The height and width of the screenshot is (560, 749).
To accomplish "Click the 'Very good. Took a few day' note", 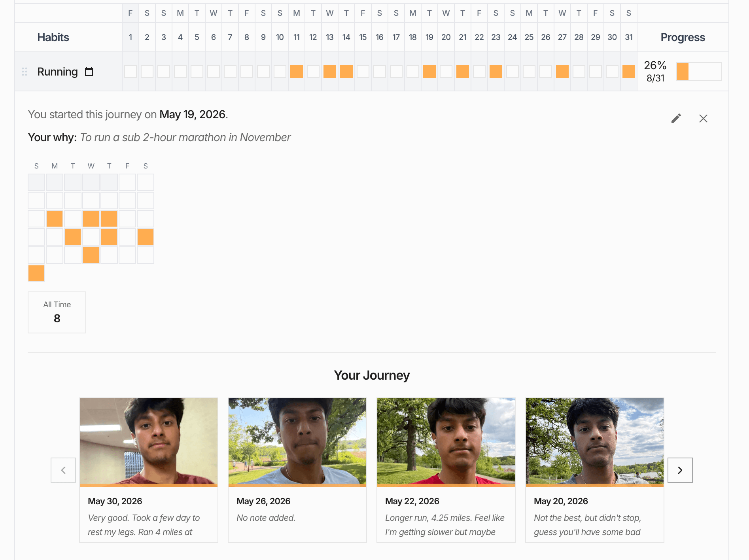I will pos(144,525).
